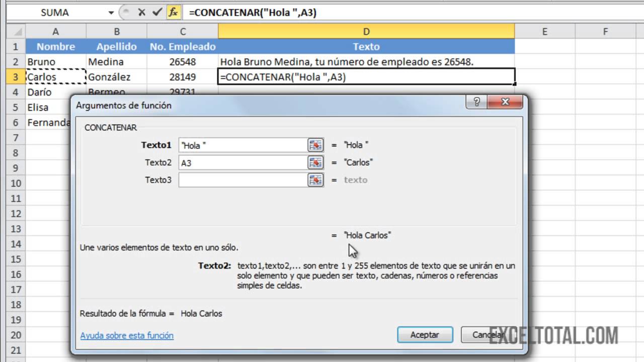This screenshot has height=362, width=644.
Task: Select row 12 header
Action: click(16, 214)
